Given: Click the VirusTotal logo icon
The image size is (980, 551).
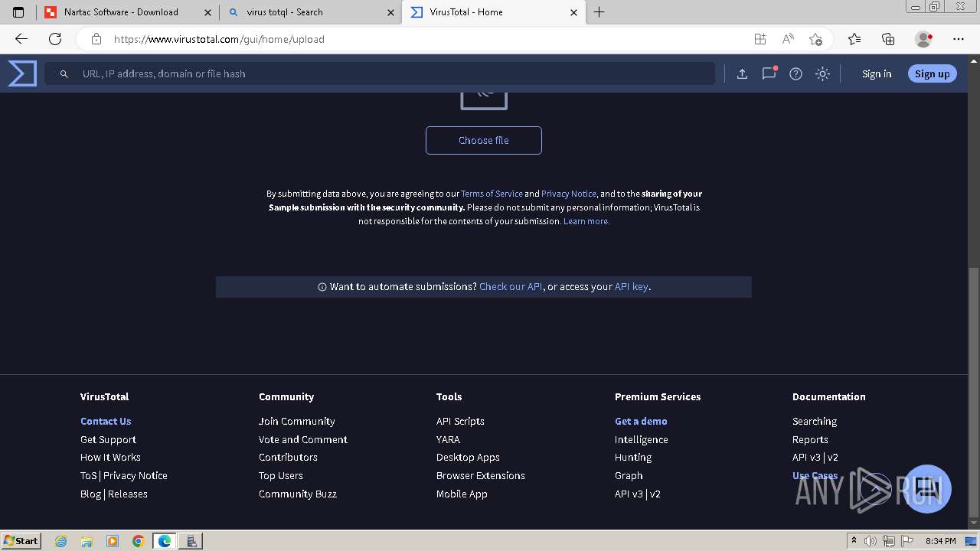Looking at the screenshot, I should point(22,73).
